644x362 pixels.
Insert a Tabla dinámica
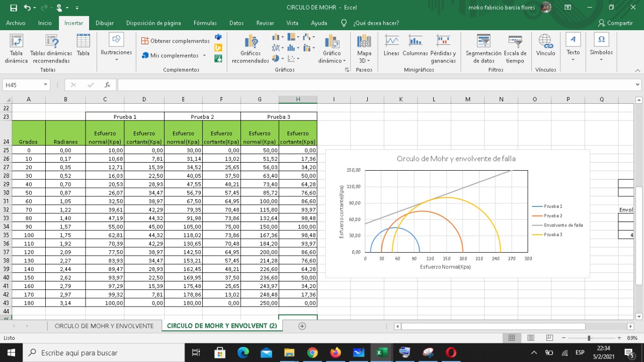pyautogui.click(x=16, y=49)
